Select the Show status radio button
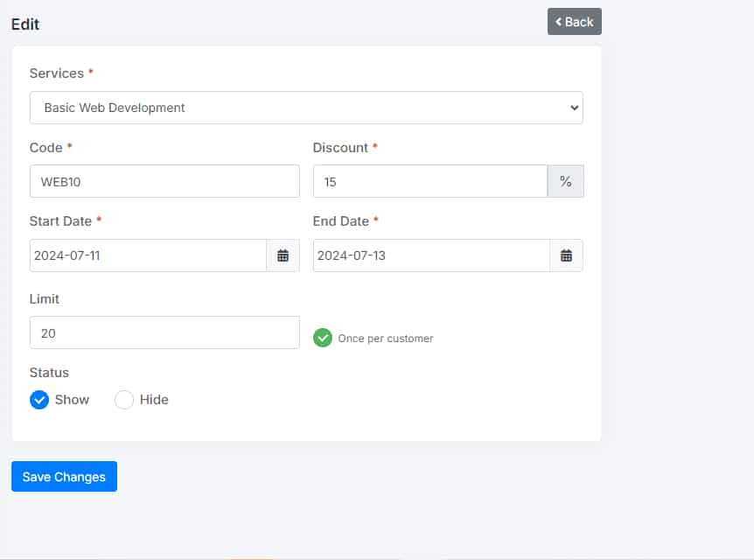 [39, 400]
